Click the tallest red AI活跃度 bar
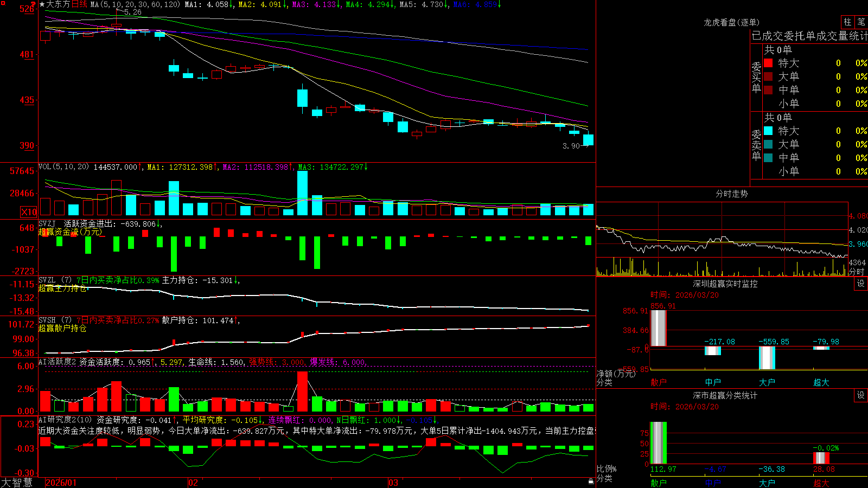This screenshot has height=488, width=868. 302,391
